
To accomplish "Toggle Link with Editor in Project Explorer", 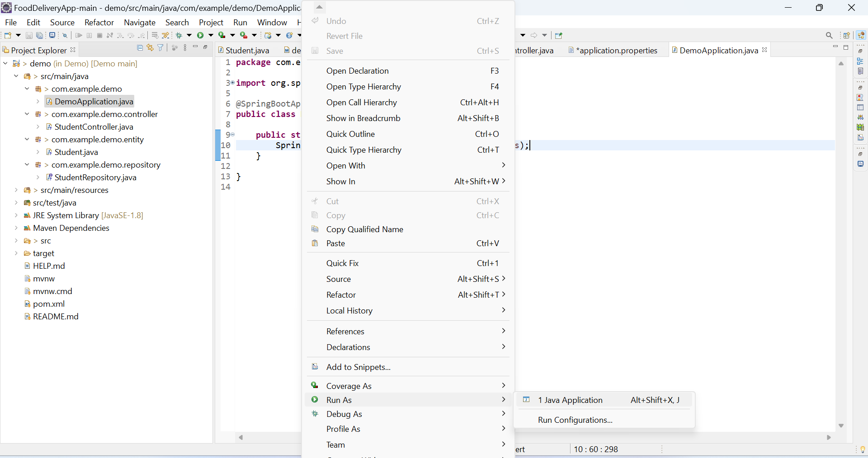I will (x=150, y=47).
